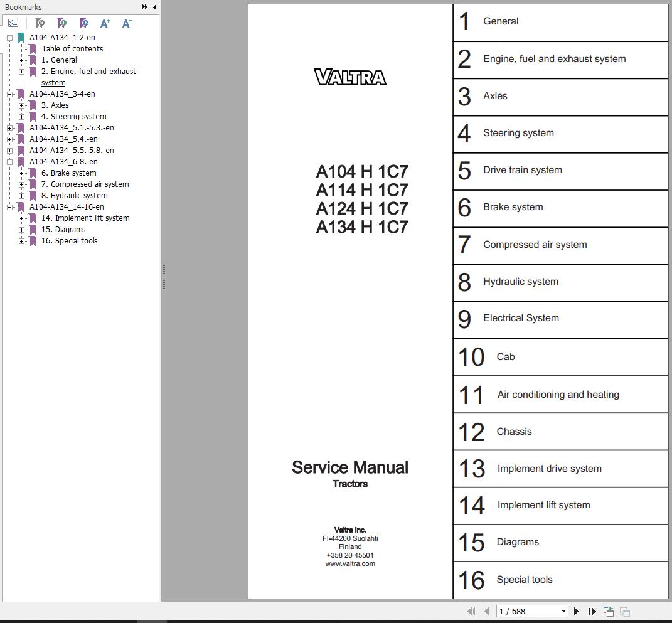Open the 2. Engine, fuel and exhaust system bookmark
Image resolution: width=672 pixels, height=623 pixels.
[88, 77]
